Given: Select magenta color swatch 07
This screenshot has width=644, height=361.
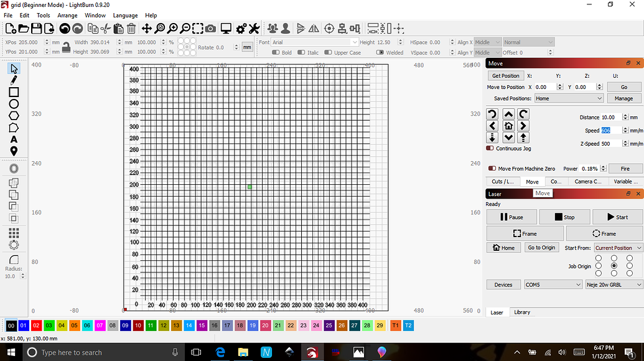Looking at the screenshot, I should pyautogui.click(x=100, y=326).
